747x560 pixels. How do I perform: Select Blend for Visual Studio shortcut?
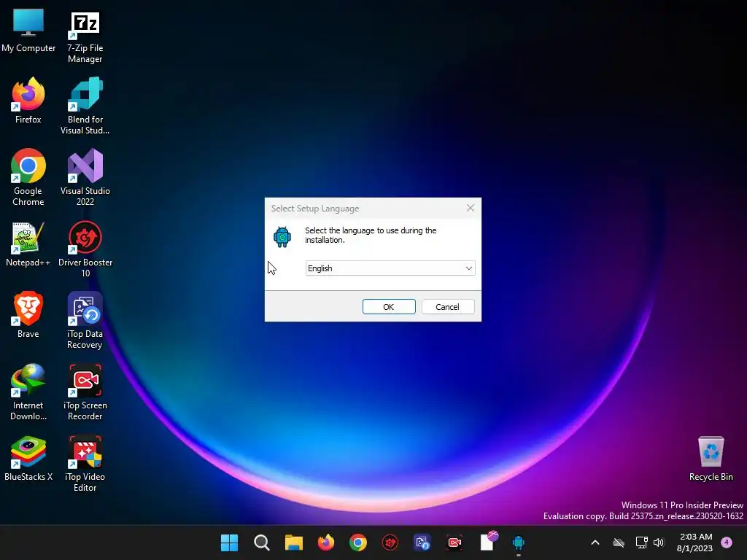tap(85, 106)
